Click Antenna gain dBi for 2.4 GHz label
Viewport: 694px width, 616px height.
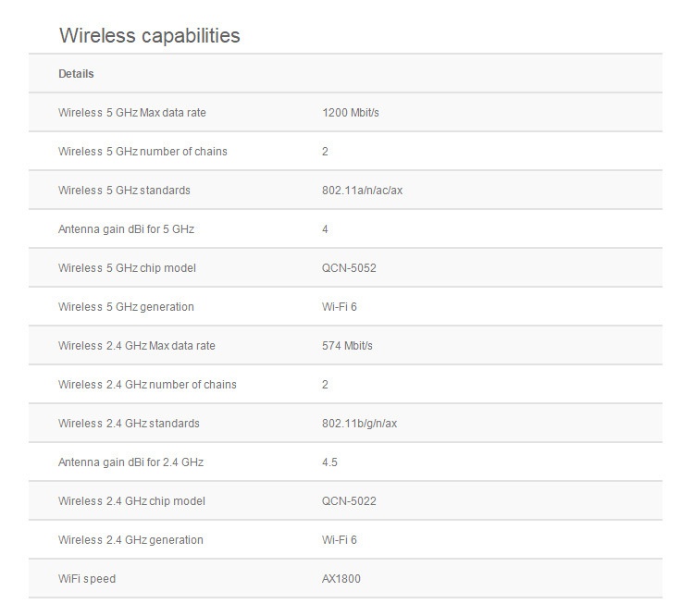(x=130, y=462)
